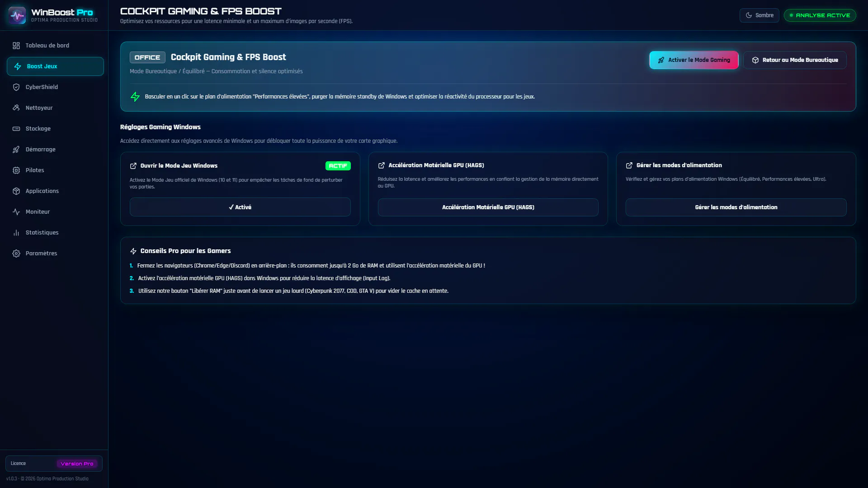The width and height of the screenshot is (868, 488).
Task: Show the Moniteur view
Action: pos(55,212)
